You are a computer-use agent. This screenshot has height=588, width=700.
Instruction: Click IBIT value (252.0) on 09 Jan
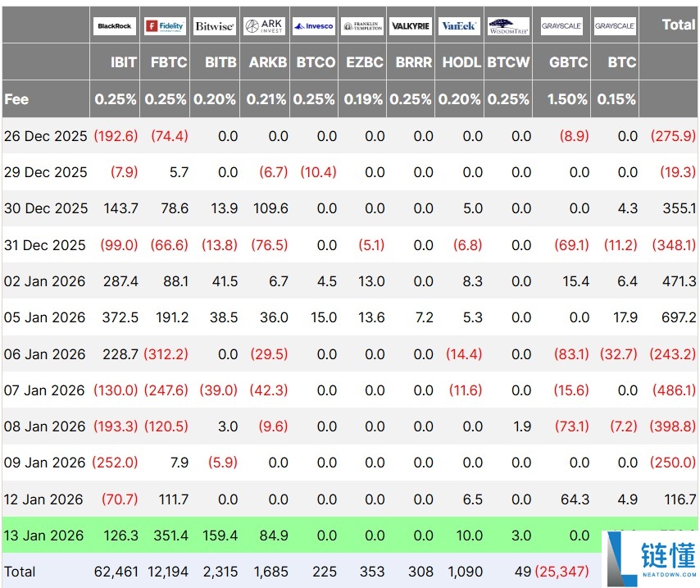[x=115, y=463]
